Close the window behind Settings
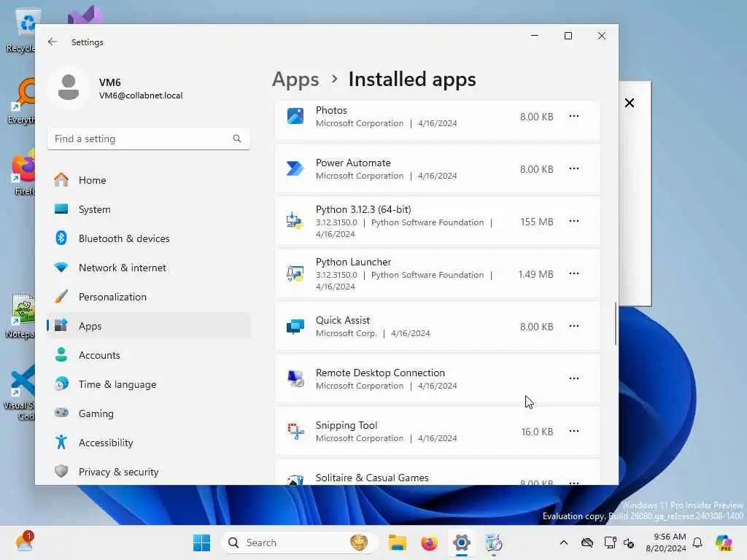Viewport: 747px width, 560px height. pyautogui.click(x=630, y=103)
